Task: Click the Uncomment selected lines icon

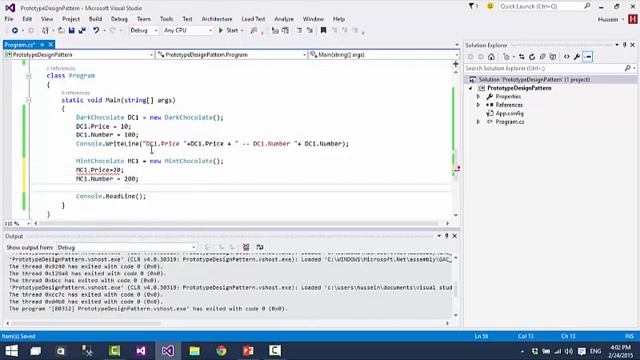Action: [310, 30]
